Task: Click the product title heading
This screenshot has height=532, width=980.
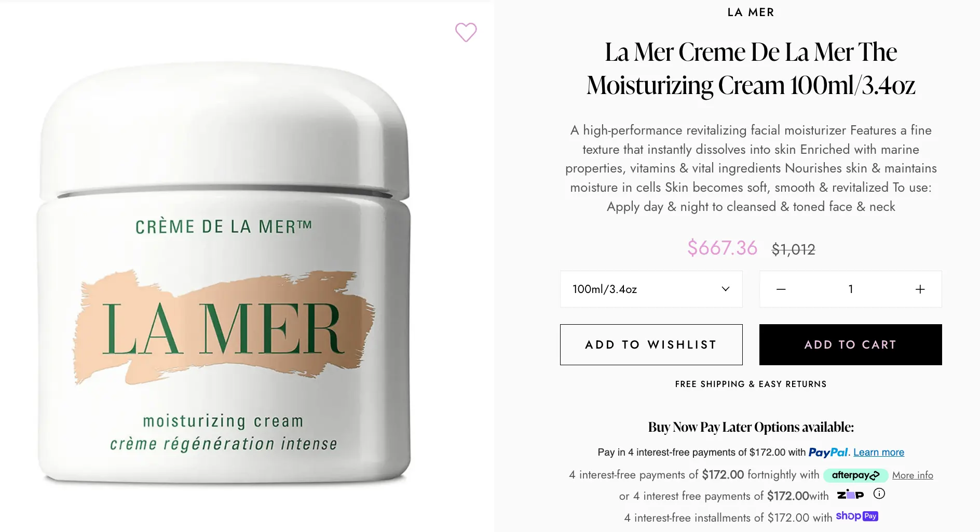Action: point(751,69)
